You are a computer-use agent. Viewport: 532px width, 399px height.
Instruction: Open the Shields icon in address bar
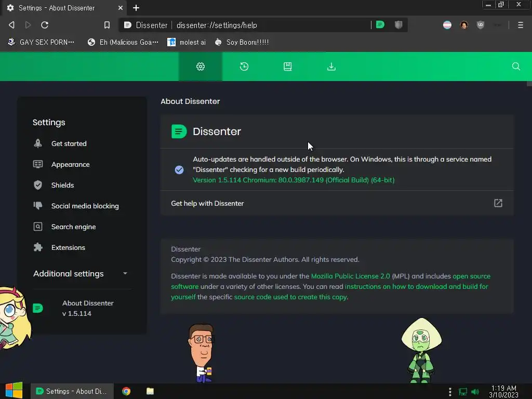(398, 24)
